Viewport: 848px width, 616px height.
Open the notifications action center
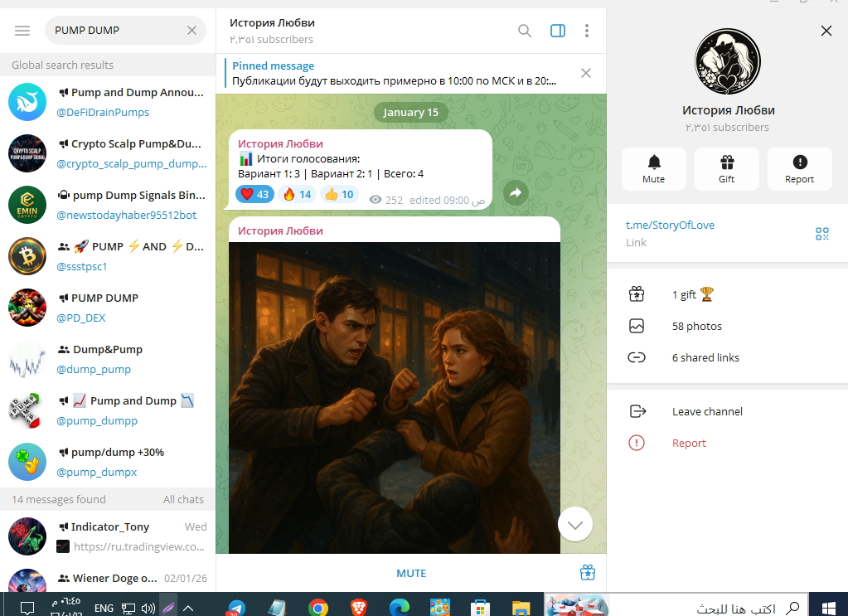pyautogui.click(x=27, y=608)
